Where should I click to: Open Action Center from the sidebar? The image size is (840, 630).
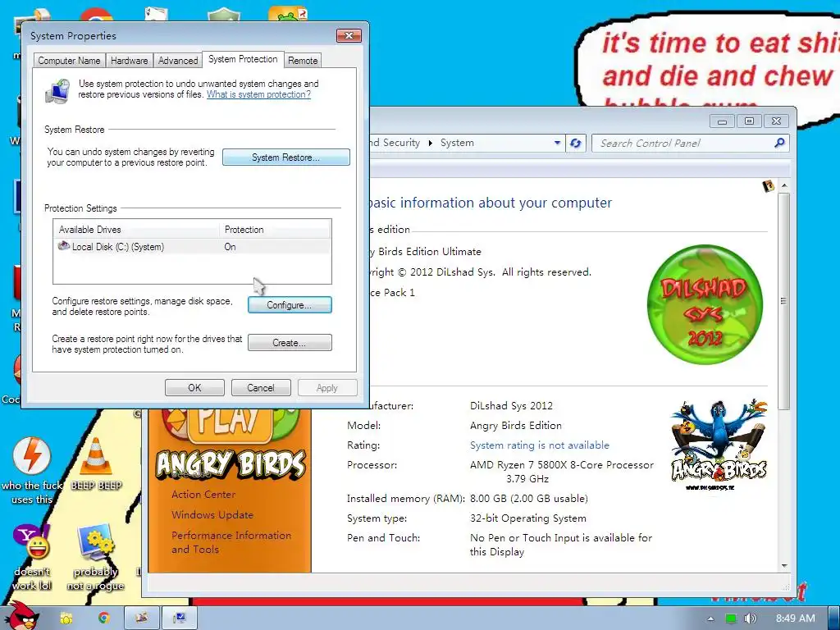[203, 495]
